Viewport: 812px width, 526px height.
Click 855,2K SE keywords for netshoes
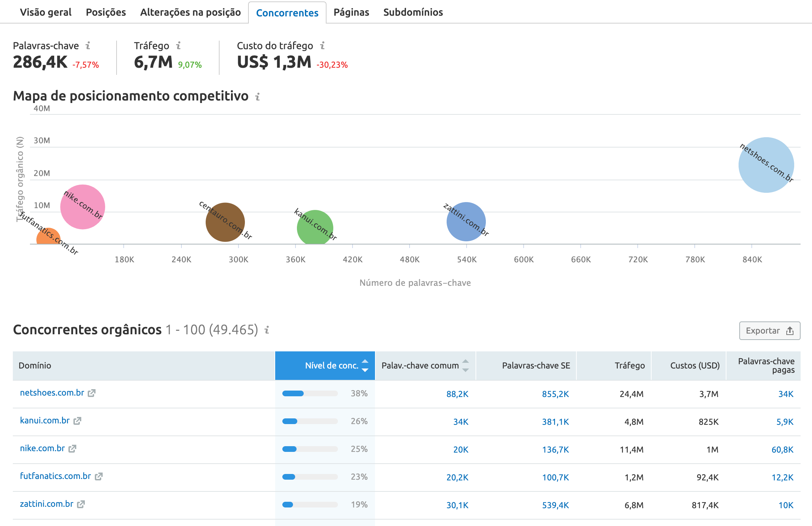pos(555,394)
